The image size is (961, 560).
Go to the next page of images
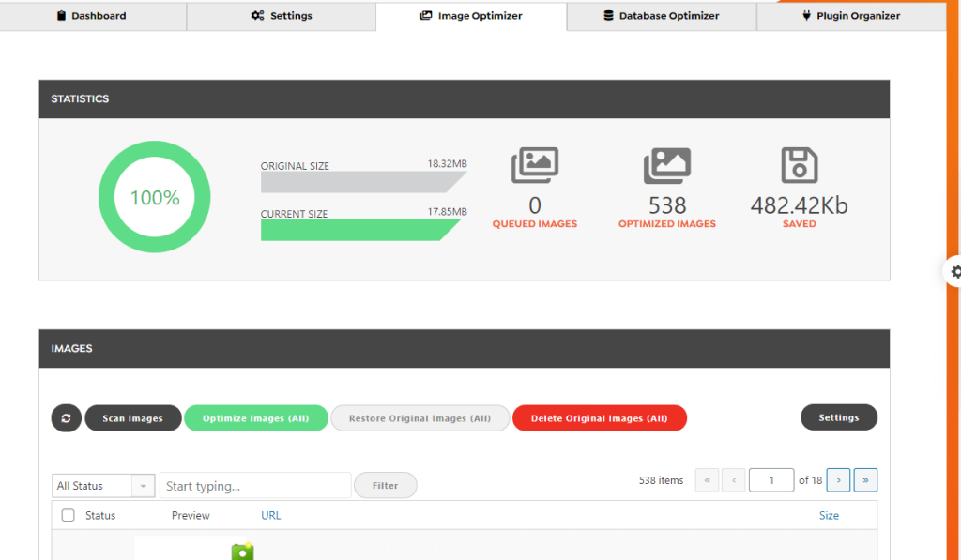coord(838,479)
